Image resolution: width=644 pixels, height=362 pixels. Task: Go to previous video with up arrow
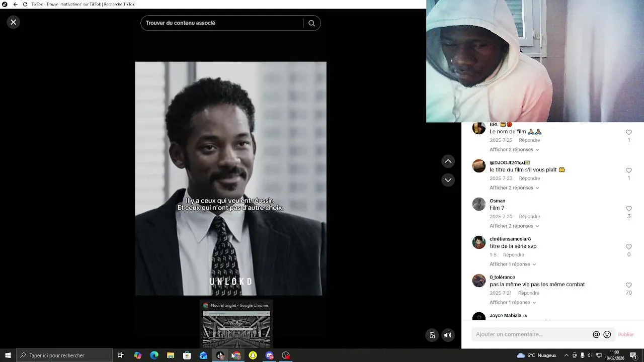[x=448, y=161]
